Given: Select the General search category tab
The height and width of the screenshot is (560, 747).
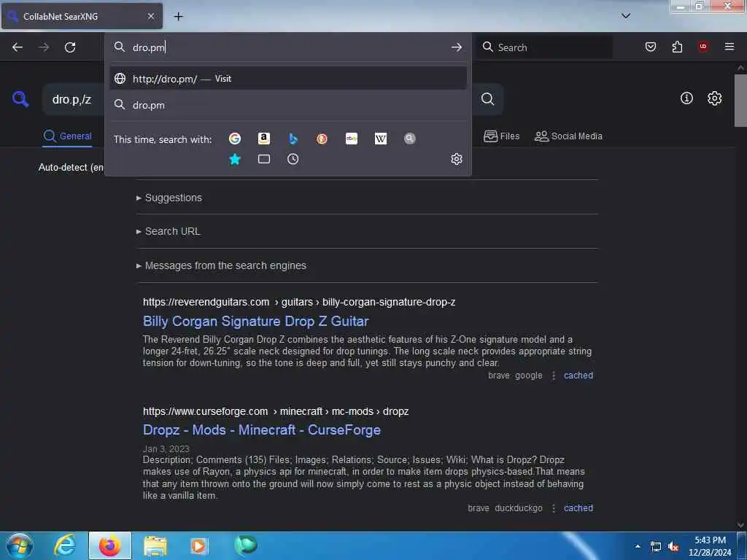Looking at the screenshot, I should [67, 136].
